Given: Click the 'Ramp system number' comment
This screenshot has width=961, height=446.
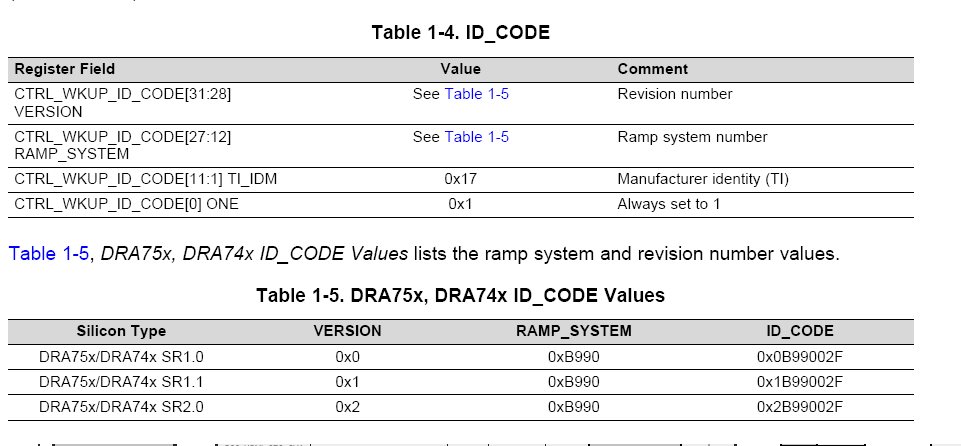Looking at the screenshot, I should [x=693, y=137].
